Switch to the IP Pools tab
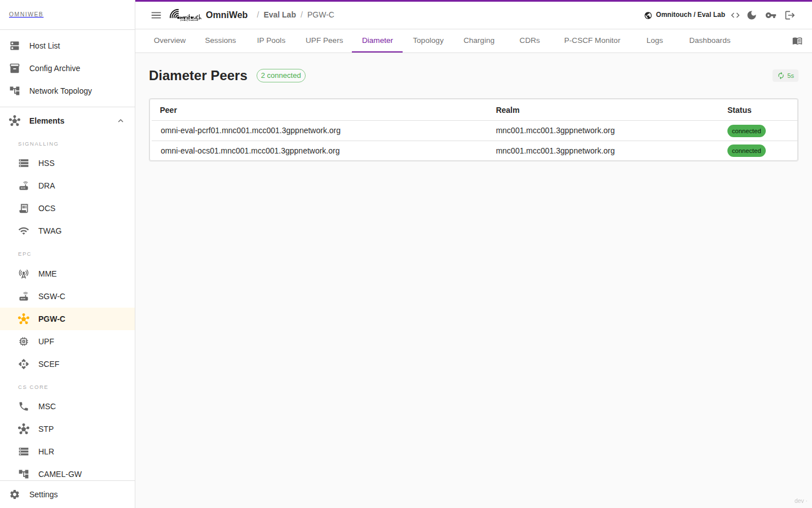 (x=271, y=41)
